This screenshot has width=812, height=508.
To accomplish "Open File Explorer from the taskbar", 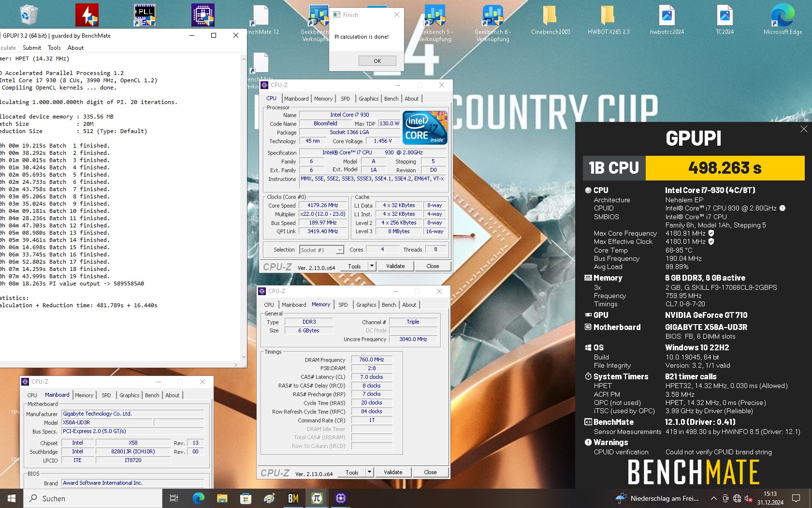I will click(222, 498).
